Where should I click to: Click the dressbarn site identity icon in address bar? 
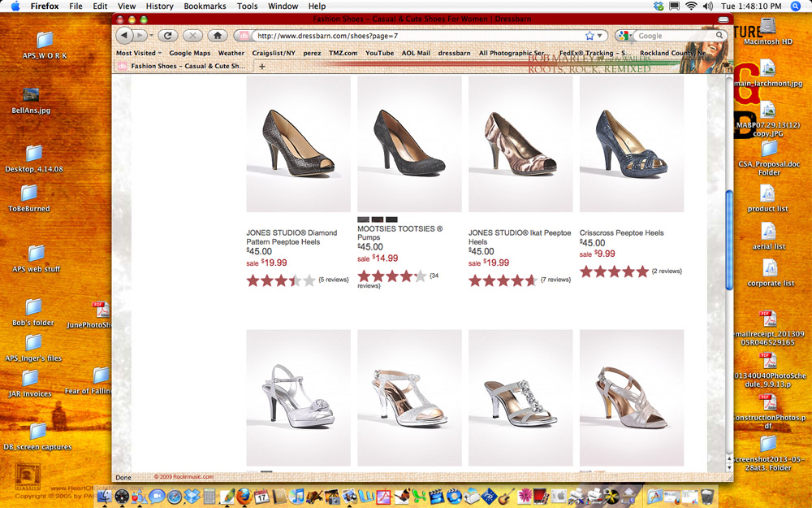click(244, 36)
